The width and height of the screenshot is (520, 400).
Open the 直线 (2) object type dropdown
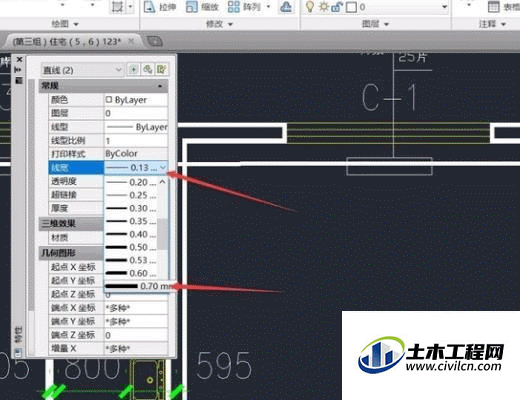(x=82, y=70)
